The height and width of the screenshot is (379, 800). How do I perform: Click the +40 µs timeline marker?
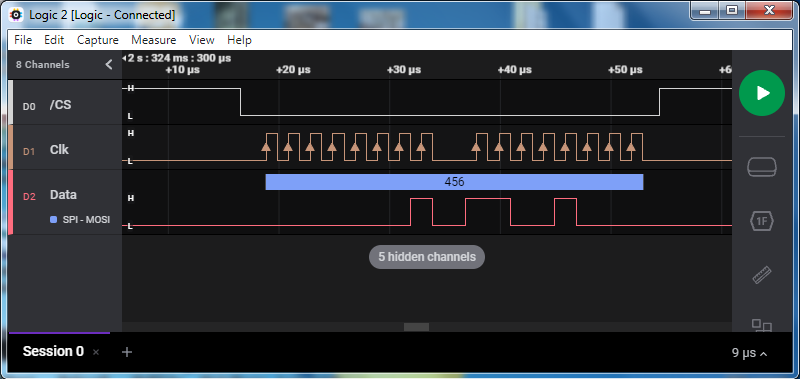pyautogui.click(x=514, y=69)
